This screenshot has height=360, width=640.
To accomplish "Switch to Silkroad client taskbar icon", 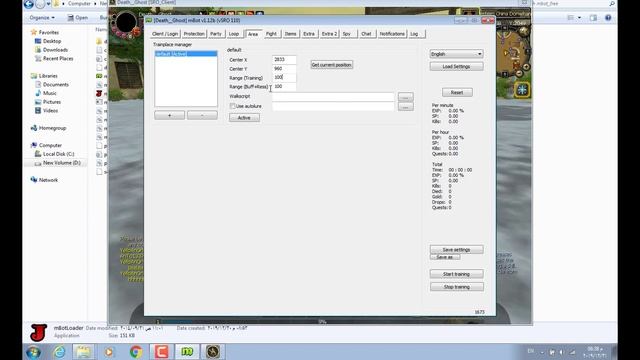I will (213, 352).
